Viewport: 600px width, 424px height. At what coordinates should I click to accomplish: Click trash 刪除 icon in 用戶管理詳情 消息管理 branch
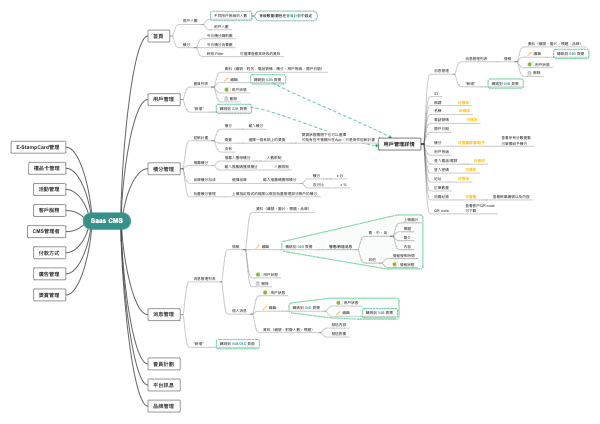(x=529, y=72)
